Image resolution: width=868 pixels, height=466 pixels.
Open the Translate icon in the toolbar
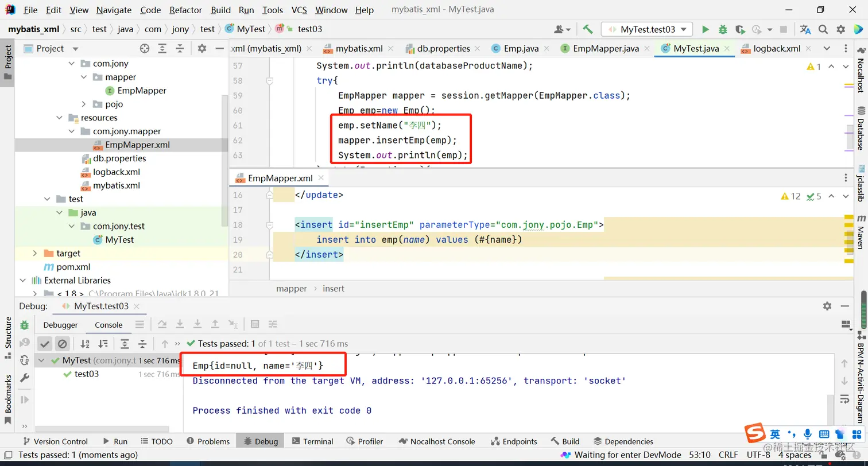tap(805, 29)
